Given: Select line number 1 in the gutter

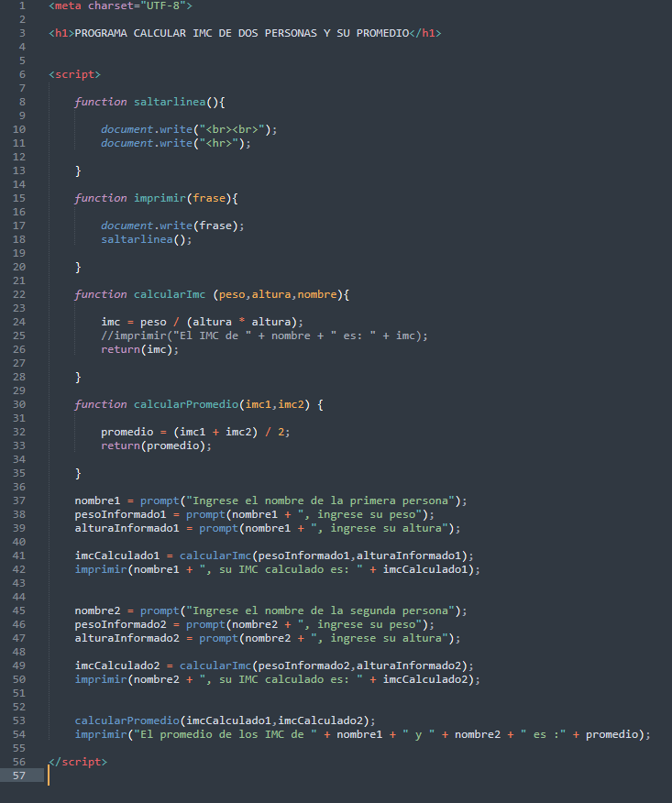Looking at the screenshot, I should (22, 5).
